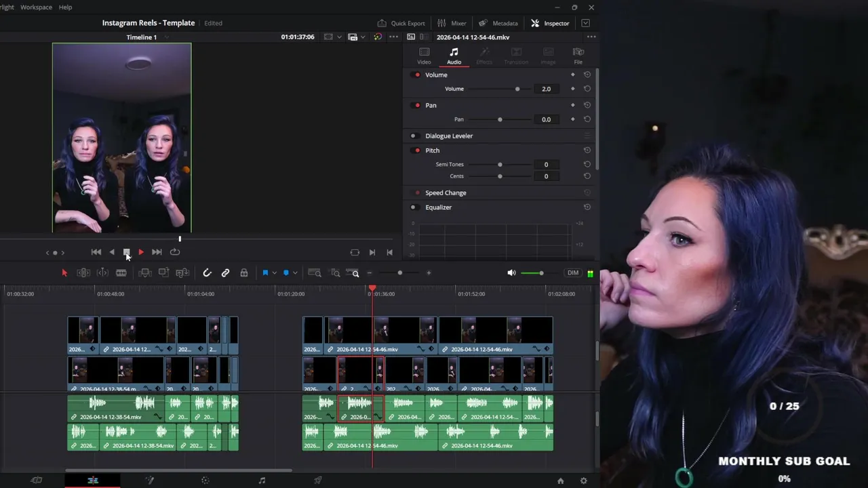Click the Replace Clip toolbar icon

click(x=182, y=272)
